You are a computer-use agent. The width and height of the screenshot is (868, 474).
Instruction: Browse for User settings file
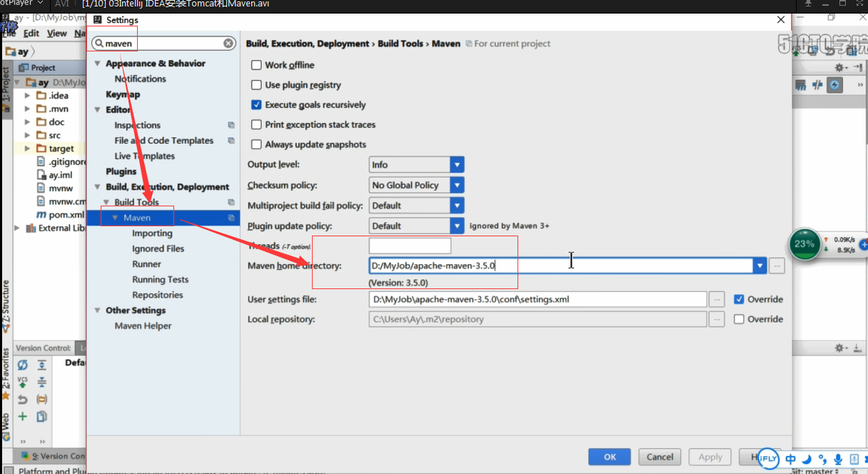pyautogui.click(x=717, y=299)
